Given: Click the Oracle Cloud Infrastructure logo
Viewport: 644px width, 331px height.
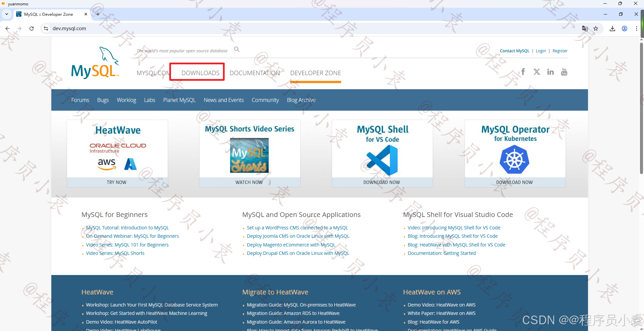Looking at the screenshot, I should pos(118,148).
